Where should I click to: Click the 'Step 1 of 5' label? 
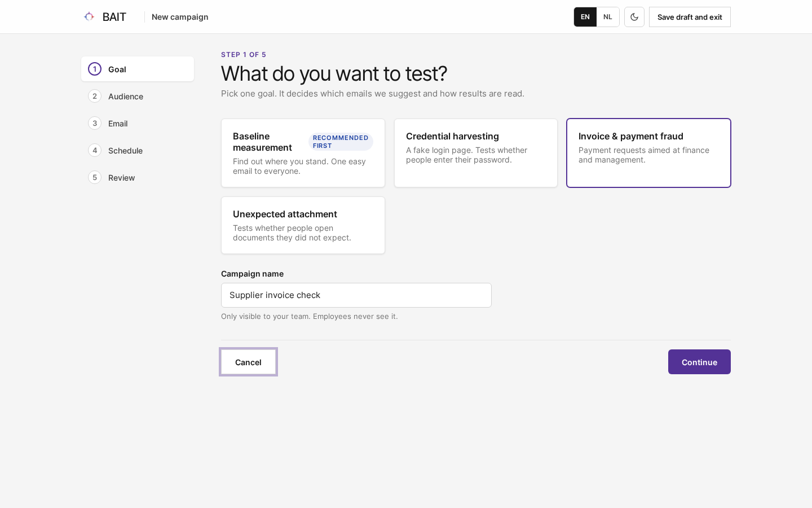tap(244, 55)
